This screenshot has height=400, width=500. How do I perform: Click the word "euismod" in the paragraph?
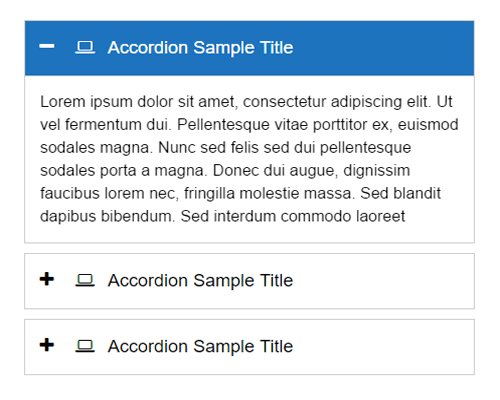pos(428,125)
